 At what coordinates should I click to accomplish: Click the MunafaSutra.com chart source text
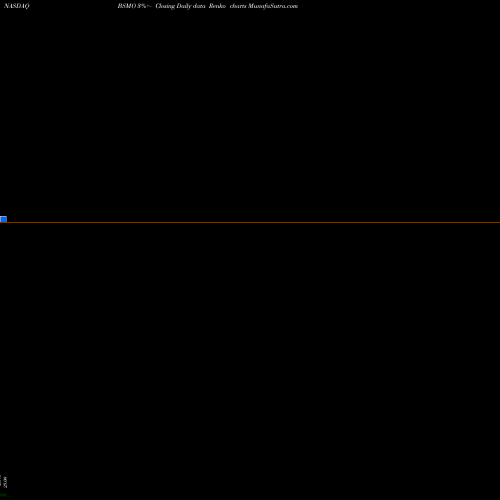(x=273, y=6)
